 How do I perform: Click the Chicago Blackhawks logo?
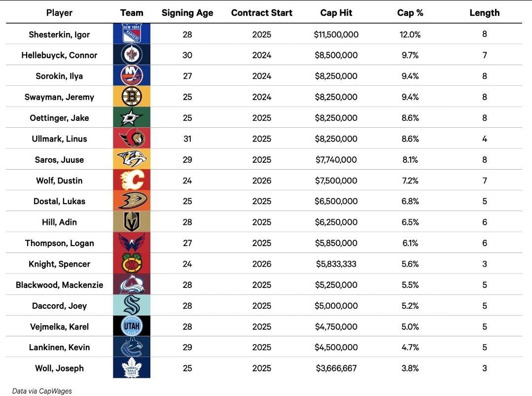click(131, 264)
